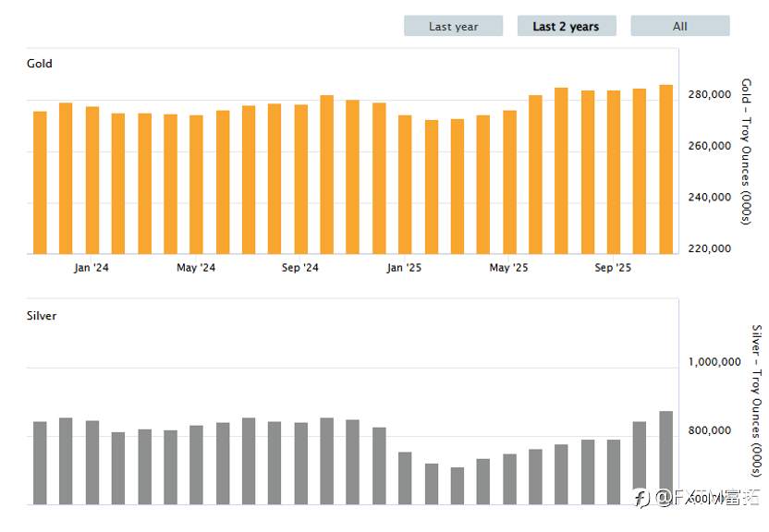Image resolution: width=769 pixels, height=532 pixels.
Task: Click the 280,000 gold axis value
Action: pos(710,94)
